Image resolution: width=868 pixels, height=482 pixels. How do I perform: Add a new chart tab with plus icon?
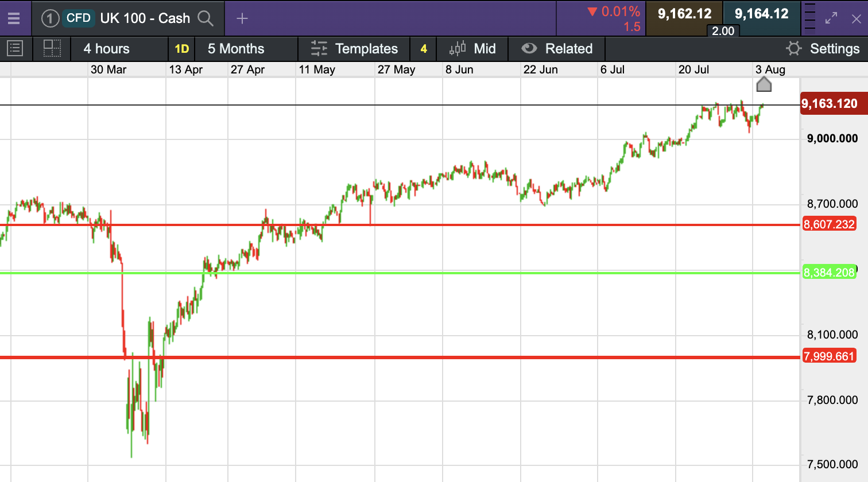[242, 18]
